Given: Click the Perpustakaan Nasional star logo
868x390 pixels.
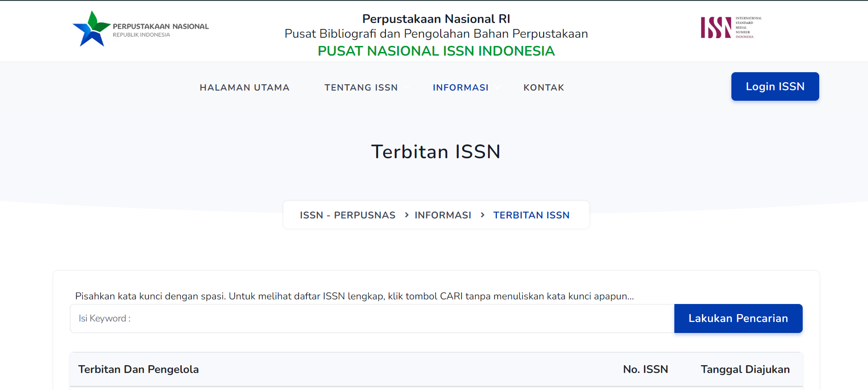Looking at the screenshot, I should (x=140, y=29).
